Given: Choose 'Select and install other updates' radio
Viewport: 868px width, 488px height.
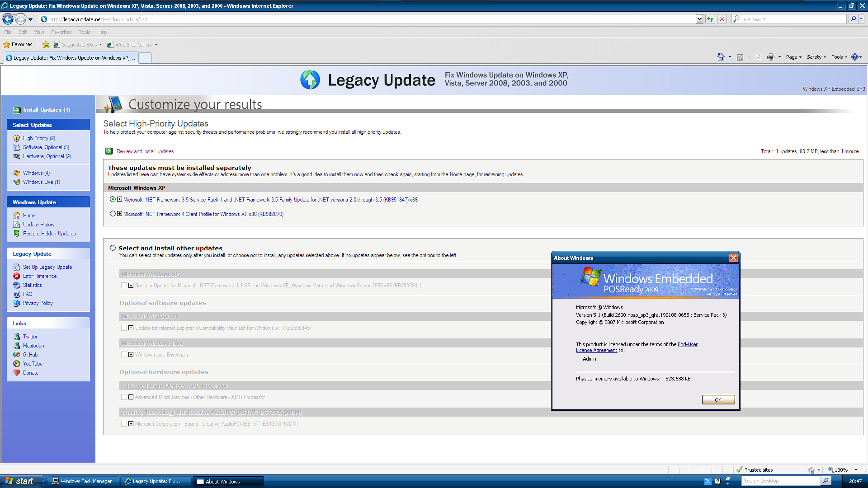Looking at the screenshot, I should (x=113, y=248).
